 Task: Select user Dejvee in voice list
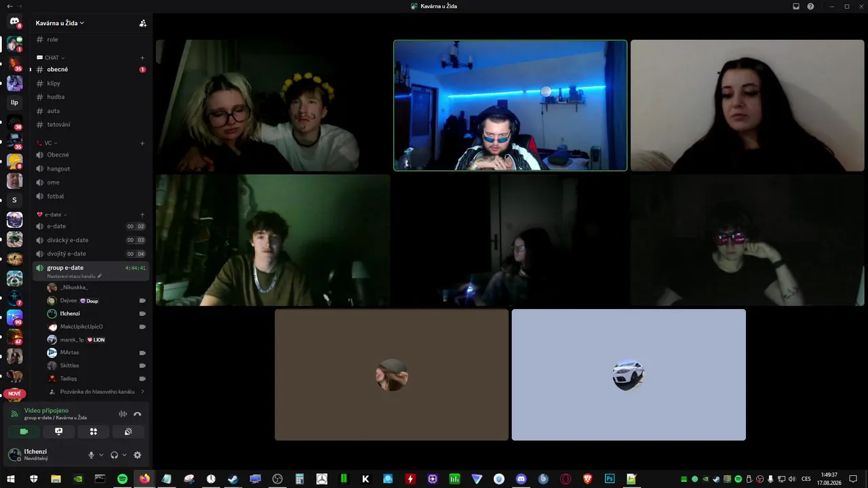pos(96,300)
